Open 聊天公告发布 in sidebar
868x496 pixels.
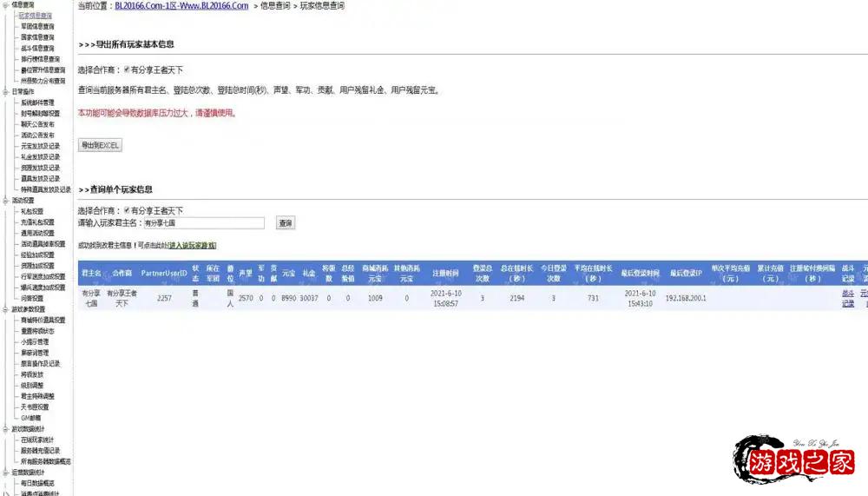[37, 124]
